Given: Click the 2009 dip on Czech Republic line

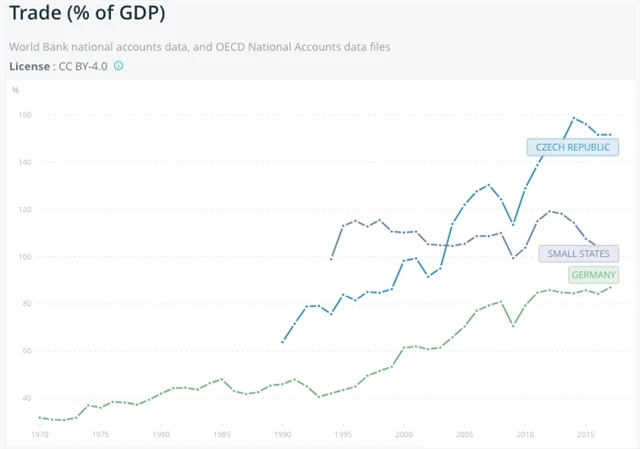Looking at the screenshot, I should point(513,224).
